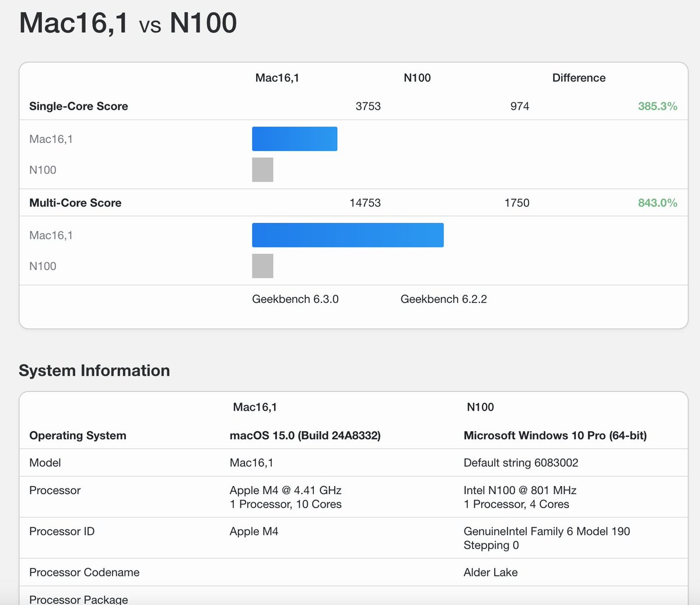Click the Geekbench 6.3.0 version text

tap(295, 299)
